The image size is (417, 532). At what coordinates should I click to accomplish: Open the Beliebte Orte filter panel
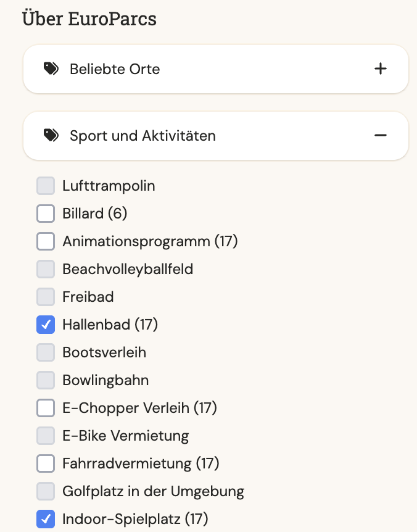[x=216, y=69]
